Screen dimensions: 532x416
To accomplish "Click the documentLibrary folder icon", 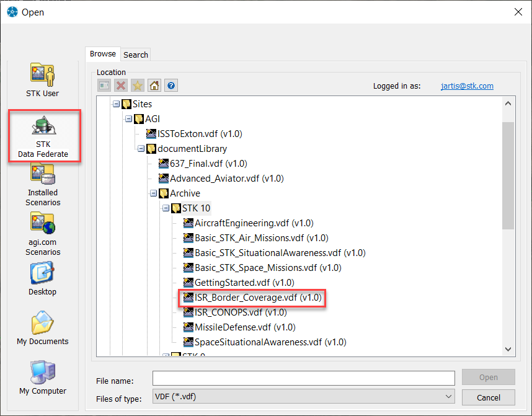I will click(x=151, y=149).
